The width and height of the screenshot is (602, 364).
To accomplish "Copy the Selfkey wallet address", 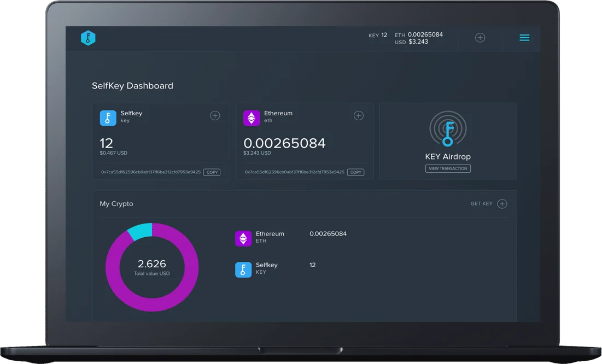I will 212,172.
